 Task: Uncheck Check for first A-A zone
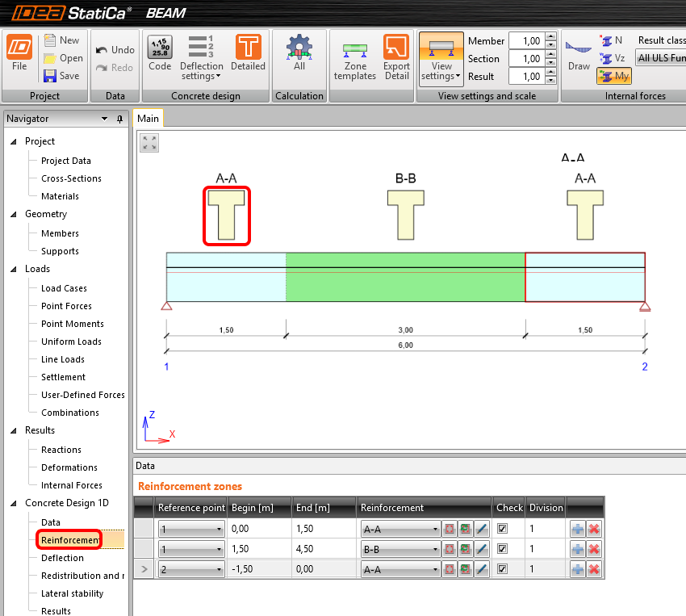(503, 529)
